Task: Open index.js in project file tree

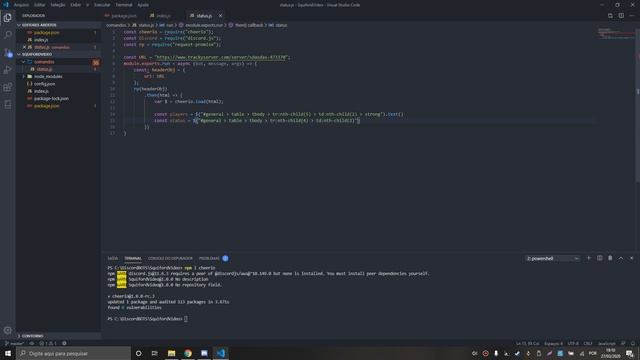Action: [x=41, y=91]
